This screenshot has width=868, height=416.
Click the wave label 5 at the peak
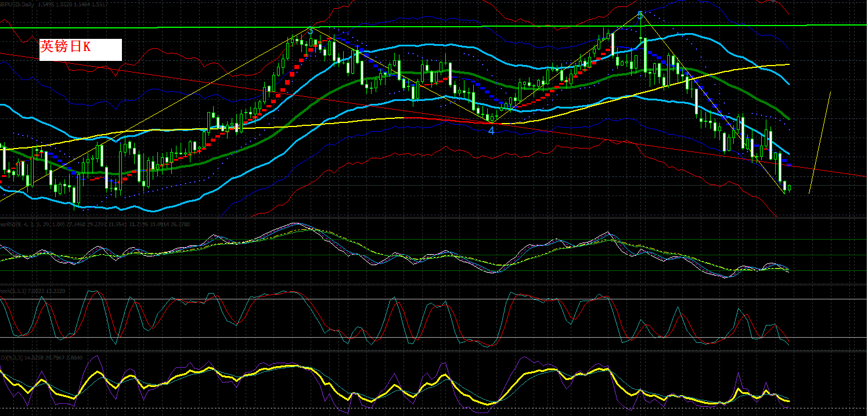tap(640, 16)
